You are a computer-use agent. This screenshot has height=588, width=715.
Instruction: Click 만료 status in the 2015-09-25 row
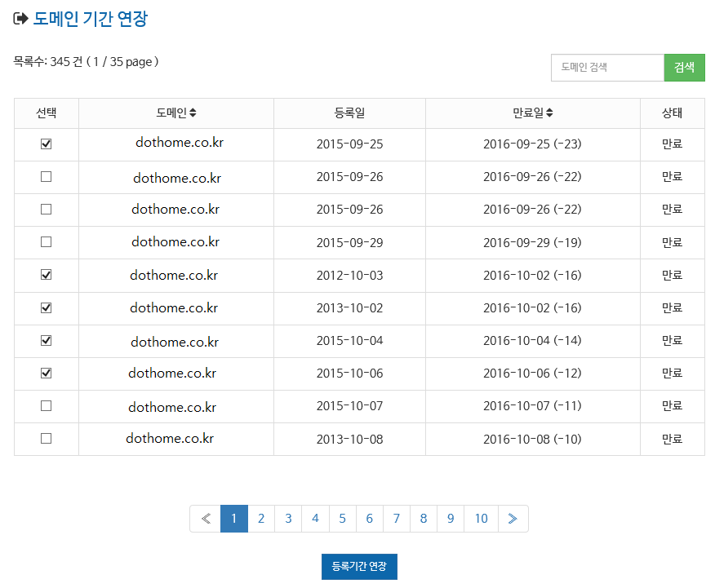coord(672,144)
